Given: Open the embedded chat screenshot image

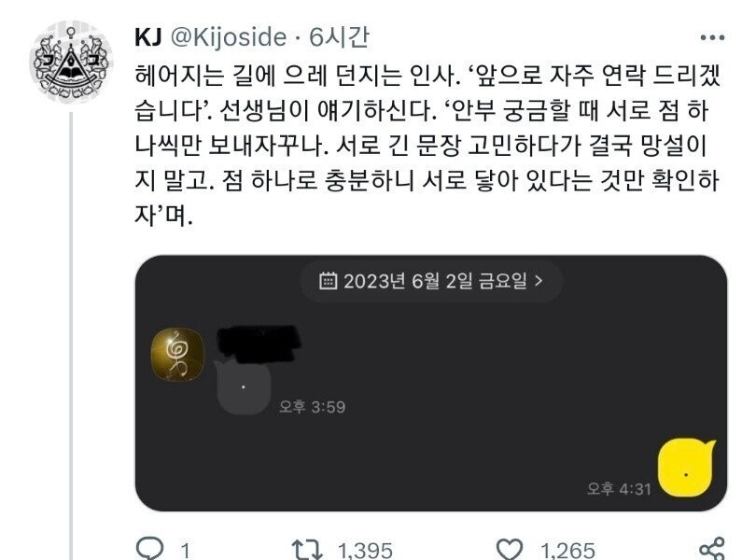Looking at the screenshot, I should (430, 383).
